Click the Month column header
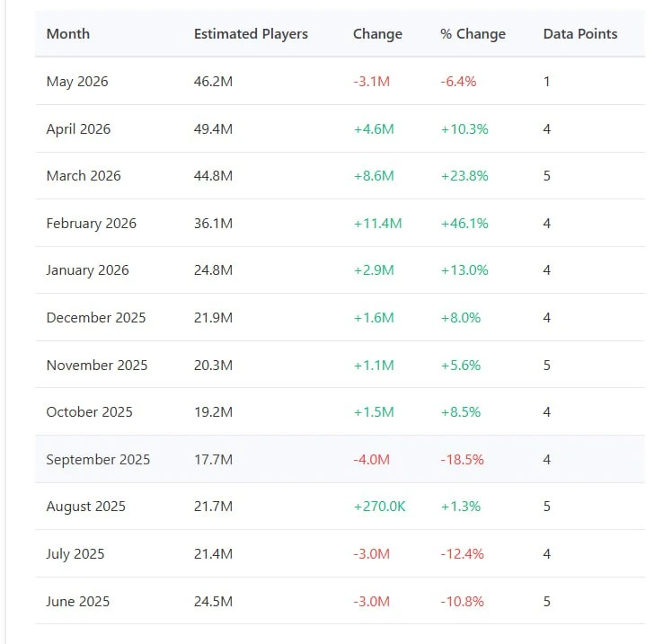672x644 pixels. (x=68, y=34)
